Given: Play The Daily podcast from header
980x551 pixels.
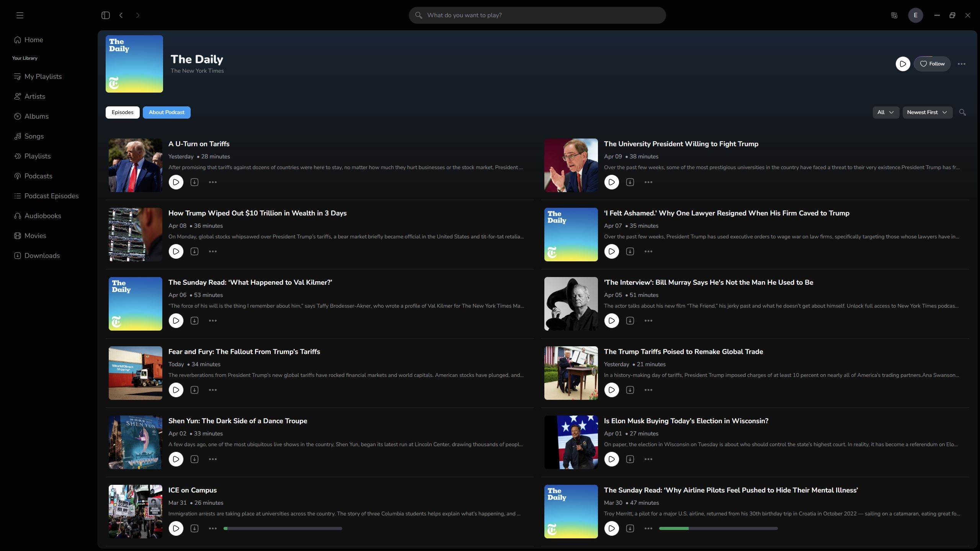Looking at the screenshot, I should coord(903,64).
